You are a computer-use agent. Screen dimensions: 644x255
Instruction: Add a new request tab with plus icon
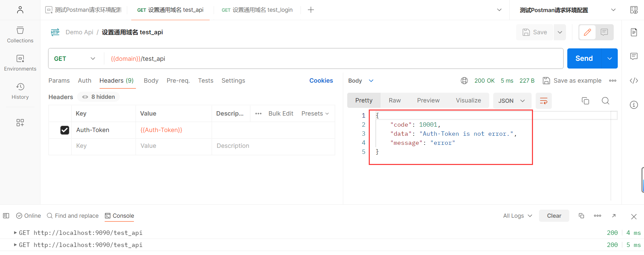(311, 10)
